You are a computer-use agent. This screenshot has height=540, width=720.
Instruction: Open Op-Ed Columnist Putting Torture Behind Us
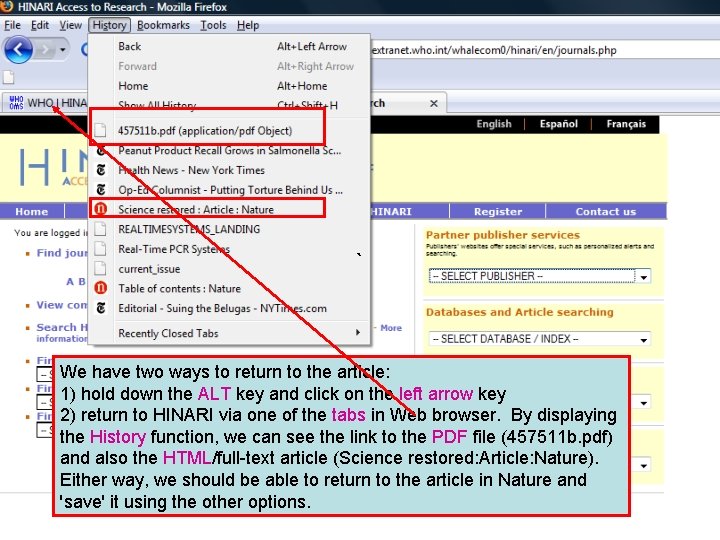229,190
